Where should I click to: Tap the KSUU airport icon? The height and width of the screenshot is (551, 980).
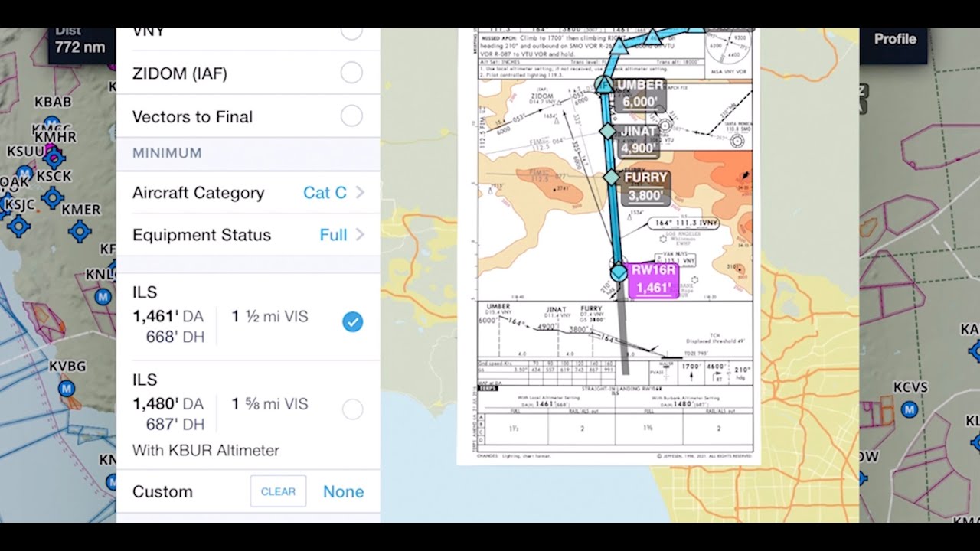tap(25, 173)
